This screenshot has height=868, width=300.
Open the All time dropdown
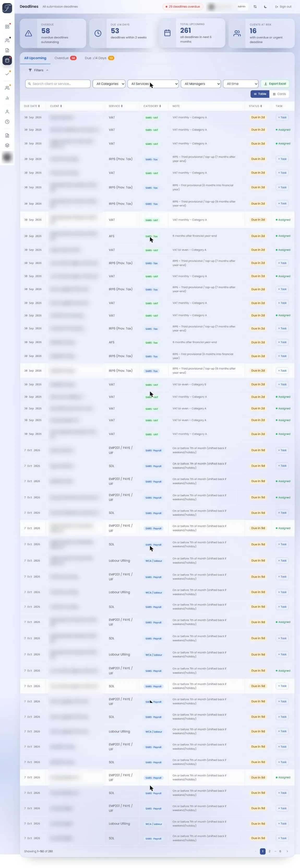(241, 84)
